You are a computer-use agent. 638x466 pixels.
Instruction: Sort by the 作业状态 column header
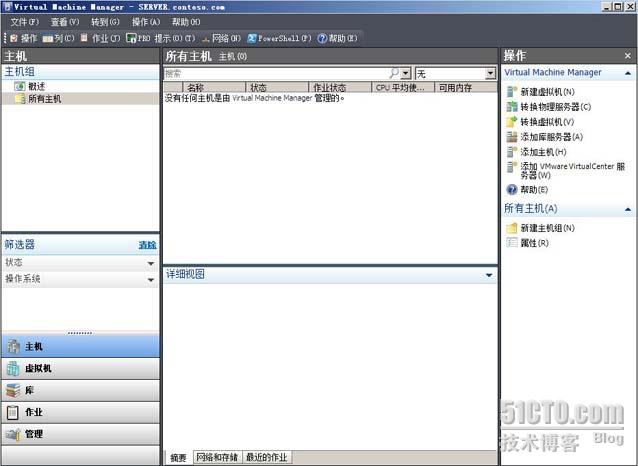340,87
